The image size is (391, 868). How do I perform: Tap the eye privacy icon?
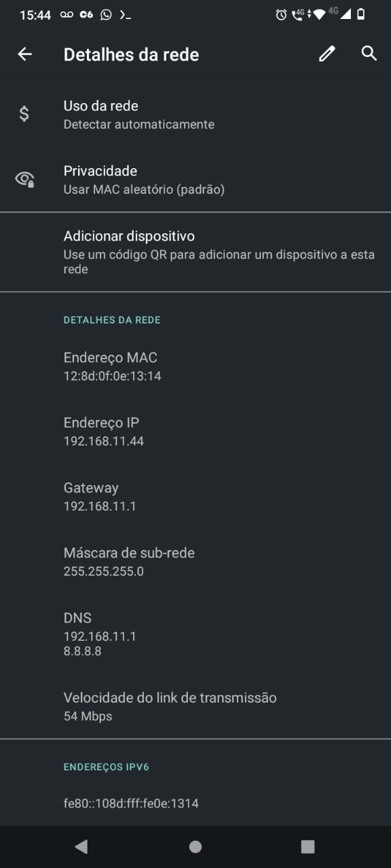[x=24, y=179]
